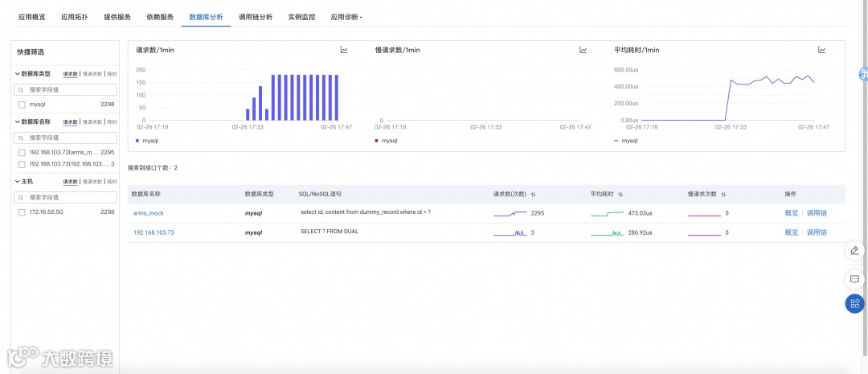Select 耗时 sort in 数据库名称 section

(x=112, y=121)
